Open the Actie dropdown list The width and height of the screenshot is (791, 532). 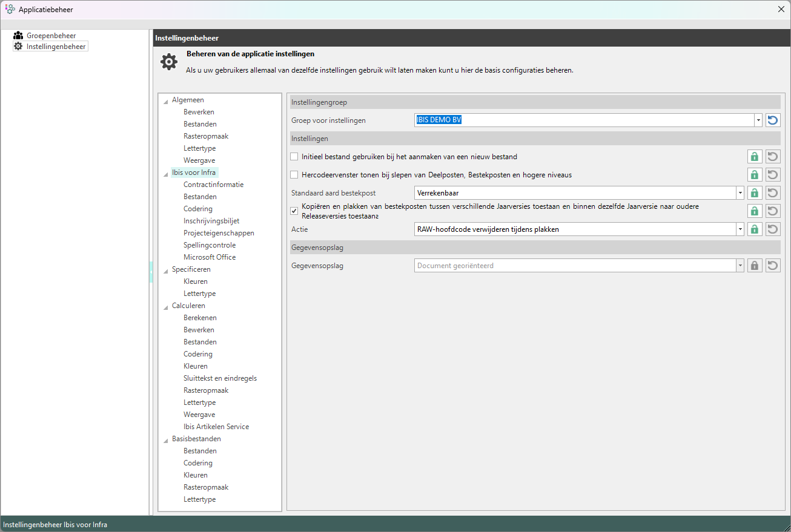[740, 229]
